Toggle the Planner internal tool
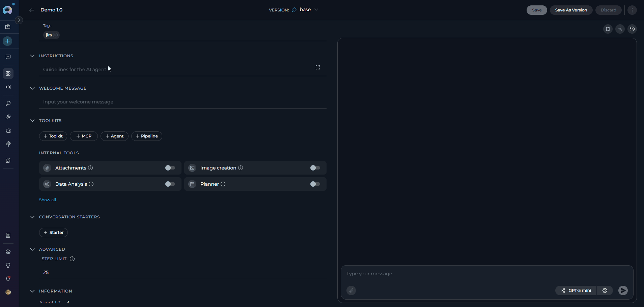This screenshot has width=644, height=307. click(315, 184)
